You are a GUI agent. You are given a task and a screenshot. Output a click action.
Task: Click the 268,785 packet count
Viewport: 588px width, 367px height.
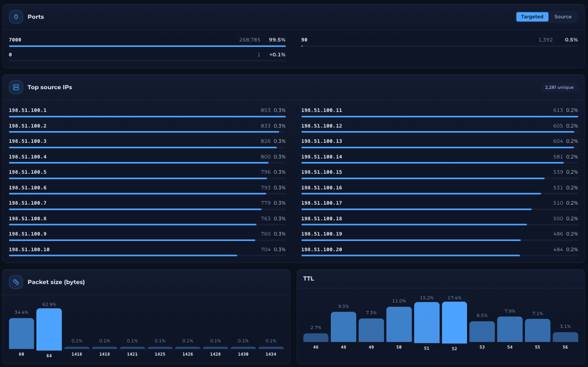pos(250,40)
